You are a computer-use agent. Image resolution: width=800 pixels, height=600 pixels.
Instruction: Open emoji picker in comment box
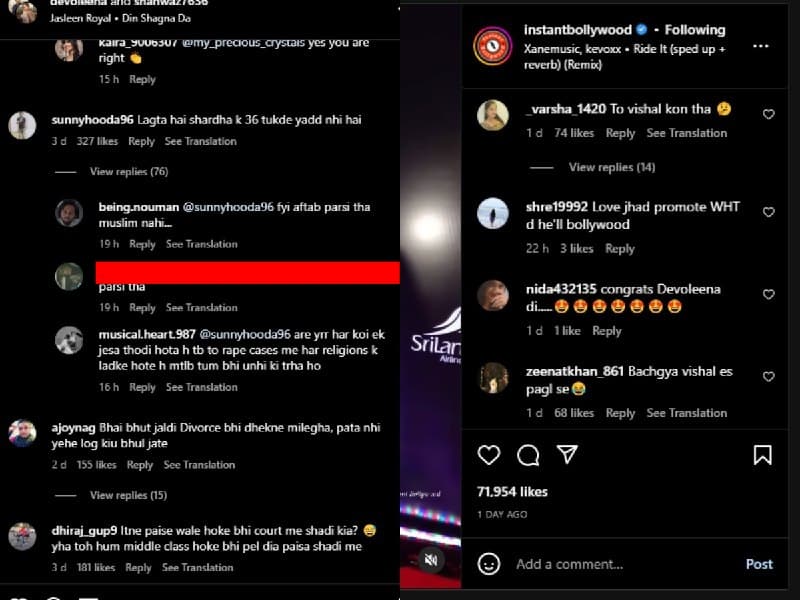[x=489, y=564]
